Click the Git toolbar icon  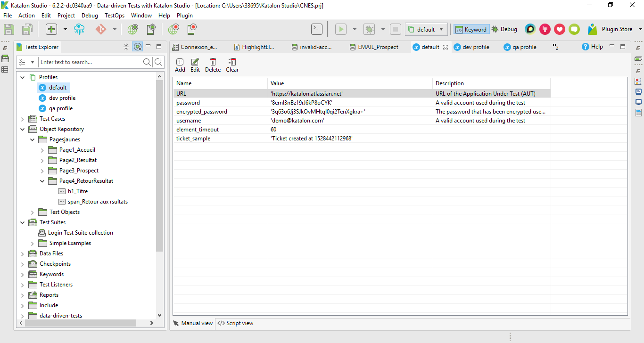(101, 29)
